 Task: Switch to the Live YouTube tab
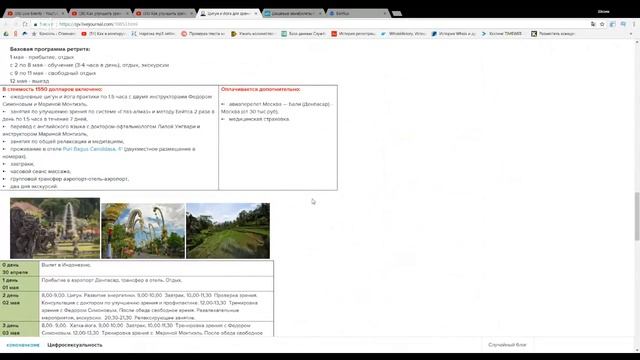click(x=35, y=13)
